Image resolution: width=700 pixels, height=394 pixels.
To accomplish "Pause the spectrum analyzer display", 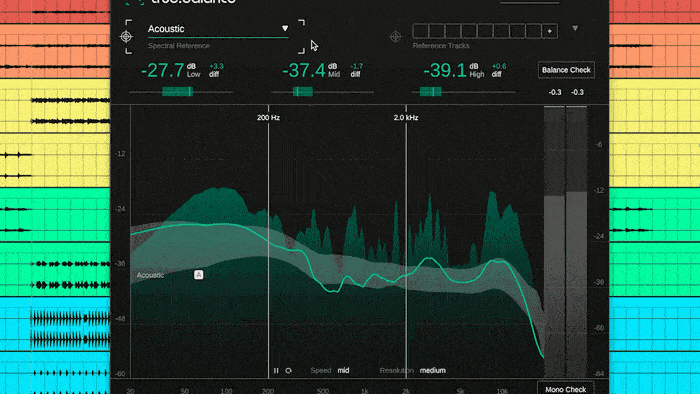I will click(276, 370).
